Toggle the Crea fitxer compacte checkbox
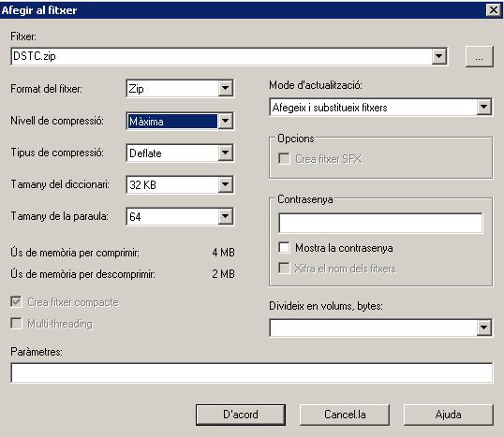Screen dimensions: 504x437 pos(16,302)
